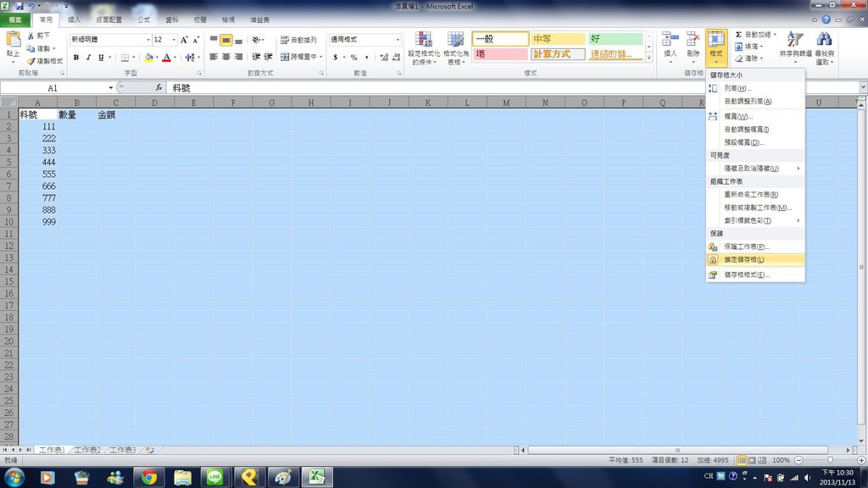
Task: Select Rename Sheet menu item
Action: 755,195
